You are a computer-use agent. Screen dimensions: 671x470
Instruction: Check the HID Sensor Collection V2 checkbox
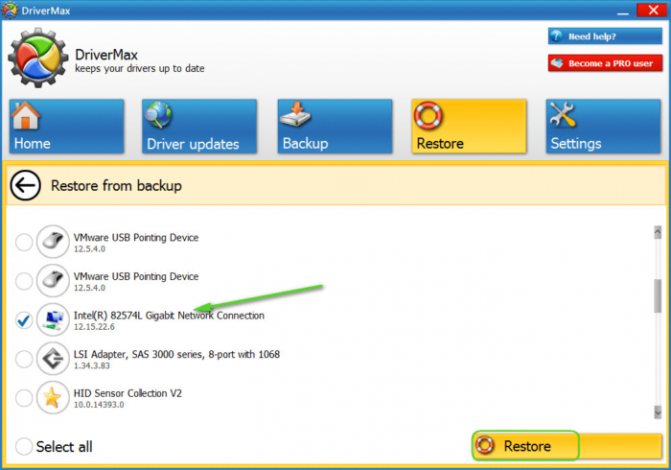(24, 398)
